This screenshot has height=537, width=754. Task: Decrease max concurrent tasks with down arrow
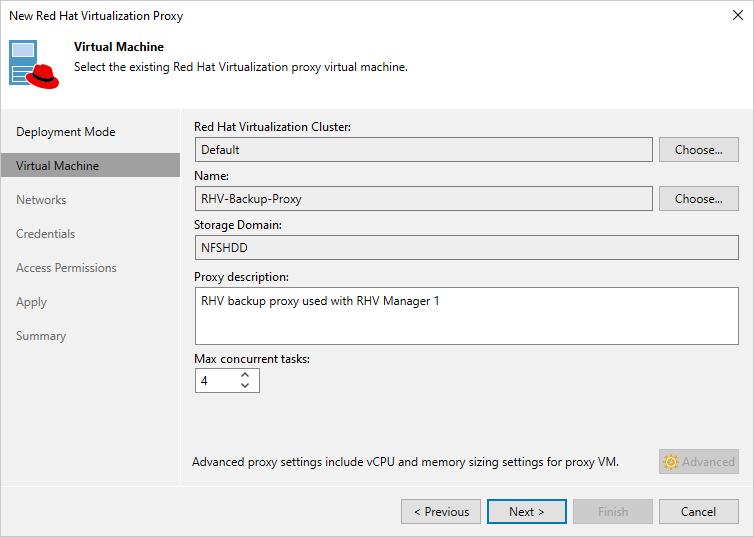click(x=245, y=386)
